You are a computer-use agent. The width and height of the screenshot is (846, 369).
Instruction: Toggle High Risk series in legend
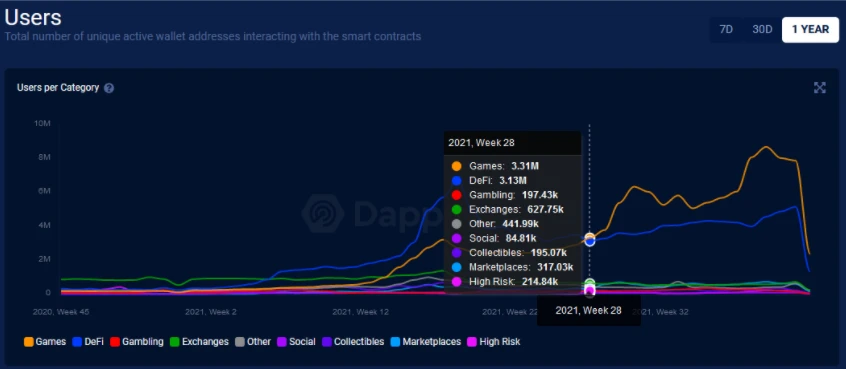[x=494, y=342]
